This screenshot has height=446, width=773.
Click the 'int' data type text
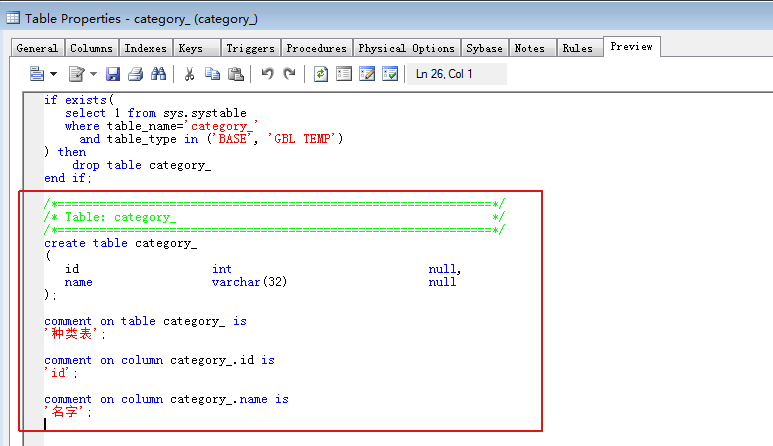[x=222, y=269]
